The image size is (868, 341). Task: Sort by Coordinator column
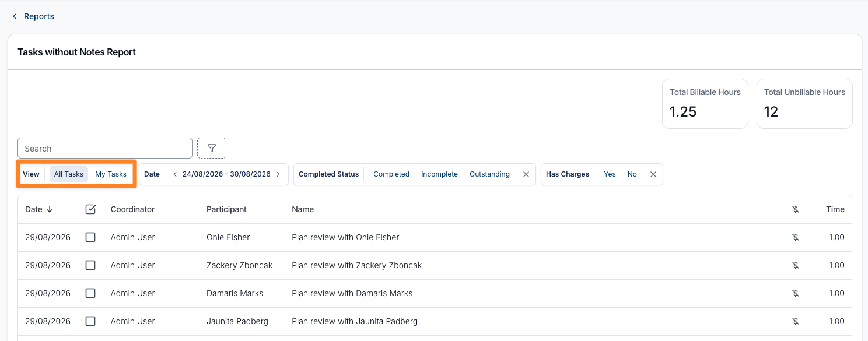[x=132, y=209]
